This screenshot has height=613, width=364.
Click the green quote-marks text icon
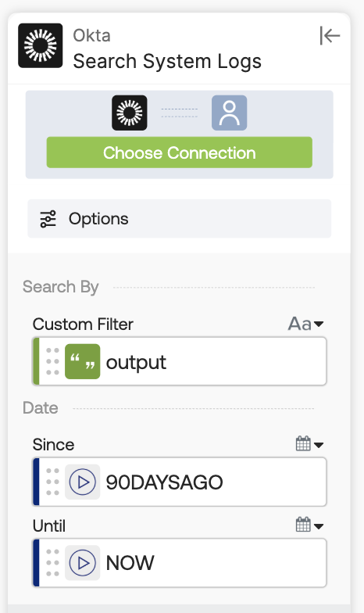pyautogui.click(x=83, y=361)
